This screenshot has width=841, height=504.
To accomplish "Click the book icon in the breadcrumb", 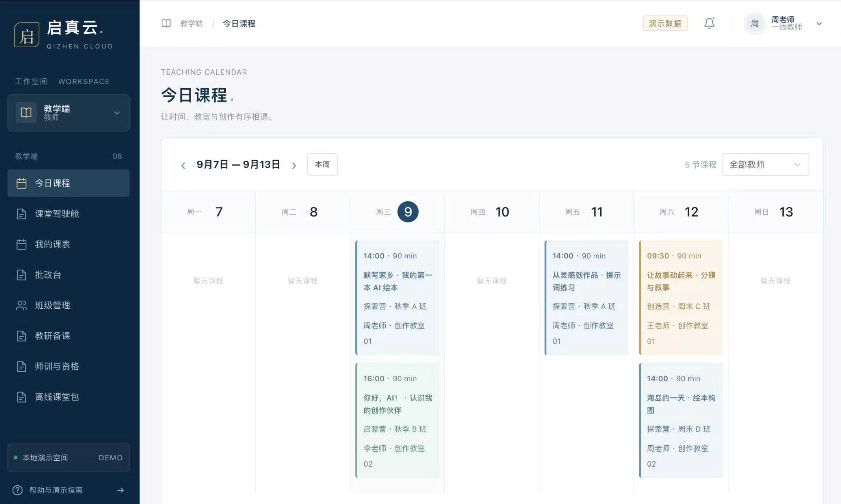I will pos(166,23).
